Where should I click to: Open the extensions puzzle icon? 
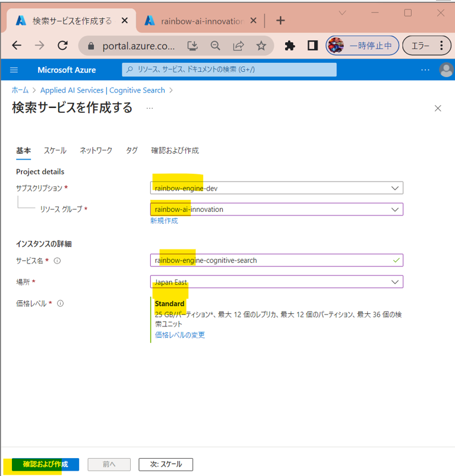click(x=290, y=46)
